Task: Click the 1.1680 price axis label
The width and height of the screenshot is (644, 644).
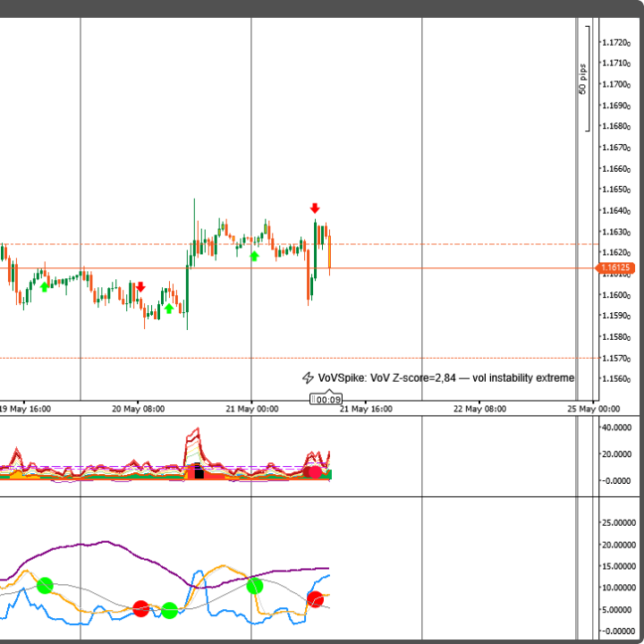Action: [616, 126]
